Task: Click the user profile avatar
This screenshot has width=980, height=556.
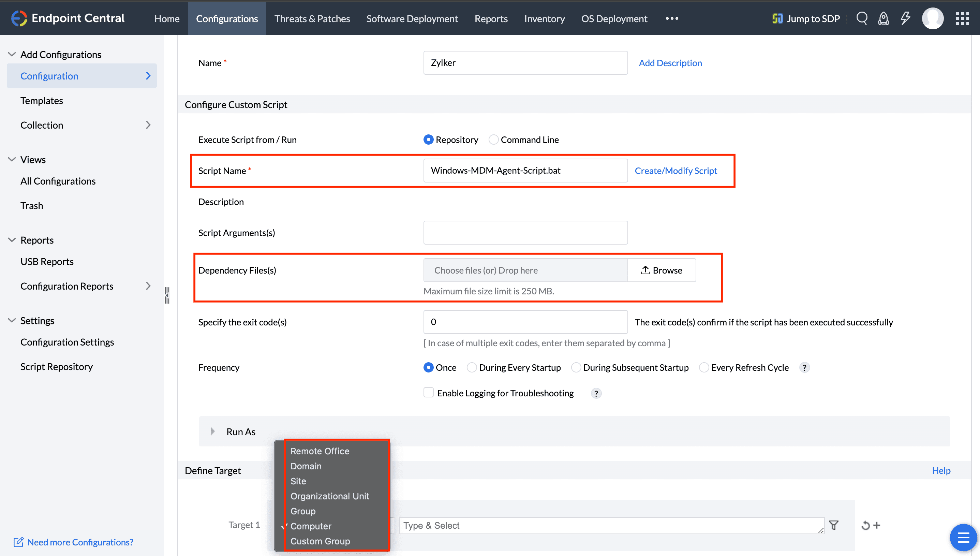Action: coord(933,18)
